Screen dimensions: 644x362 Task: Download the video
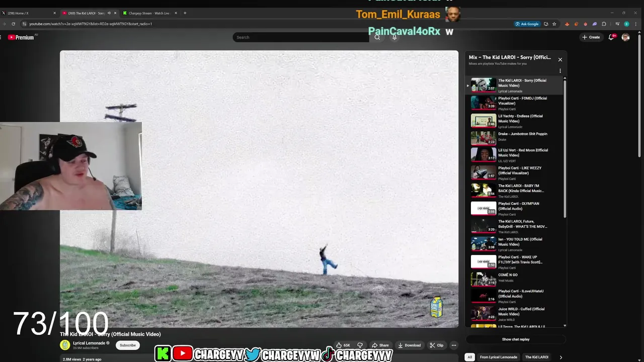tap(409, 345)
